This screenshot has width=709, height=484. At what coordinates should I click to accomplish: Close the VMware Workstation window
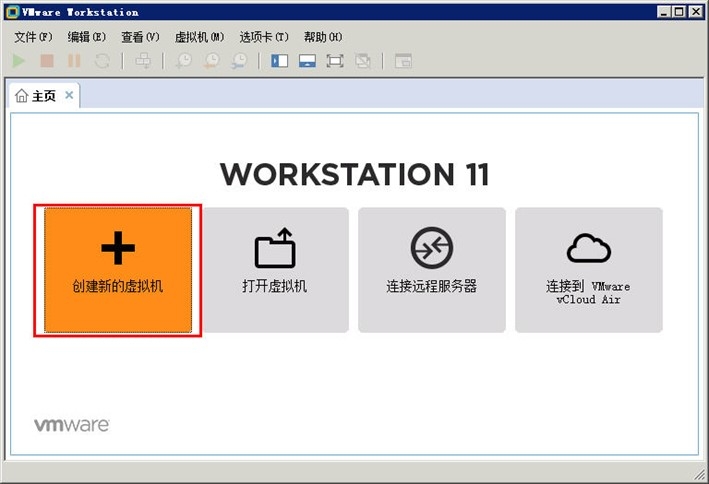pos(695,12)
